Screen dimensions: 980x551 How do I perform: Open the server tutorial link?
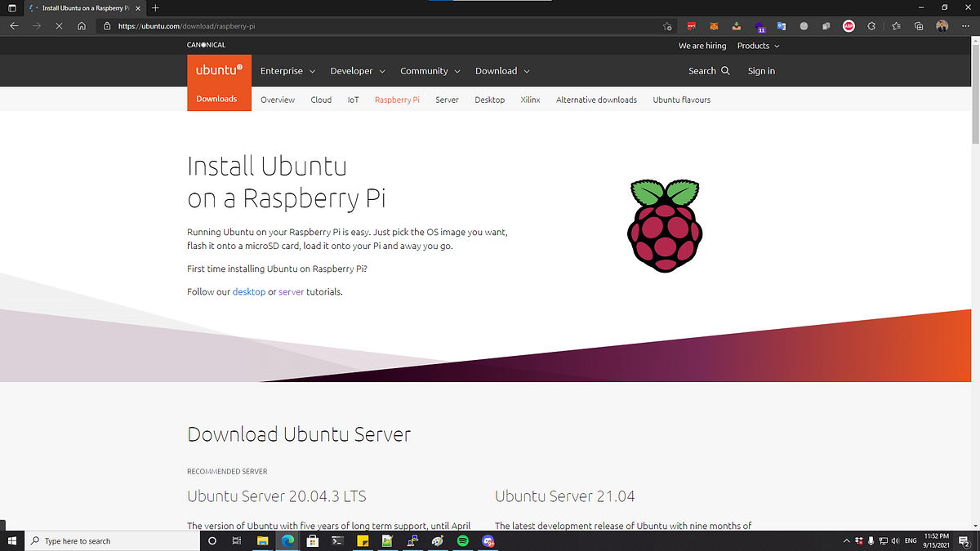click(x=292, y=291)
